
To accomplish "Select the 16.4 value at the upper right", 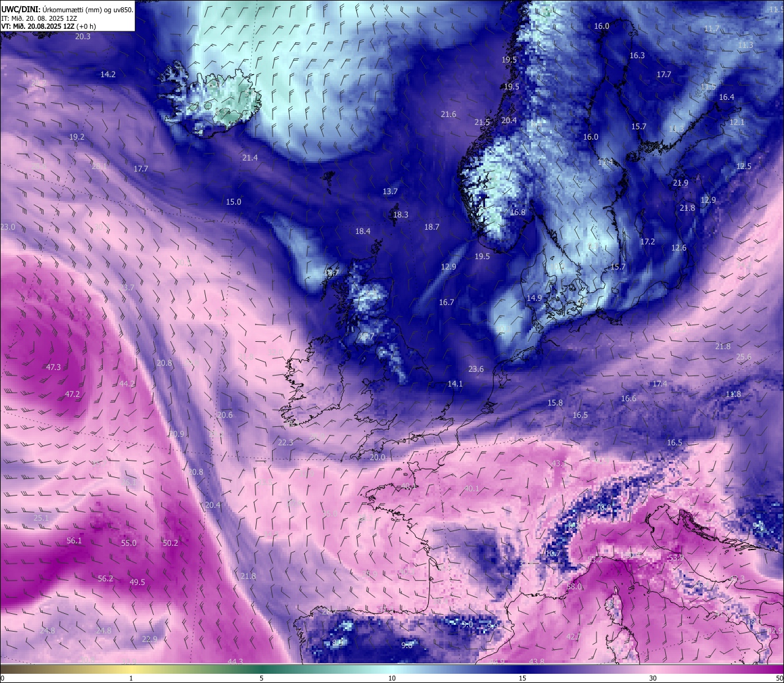I will click(x=726, y=97).
